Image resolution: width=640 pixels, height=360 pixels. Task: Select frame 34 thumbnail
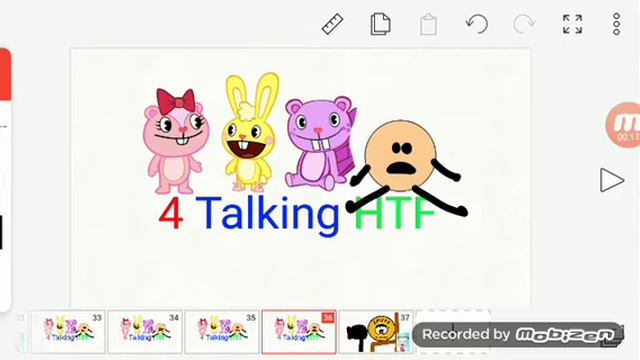tap(145, 331)
